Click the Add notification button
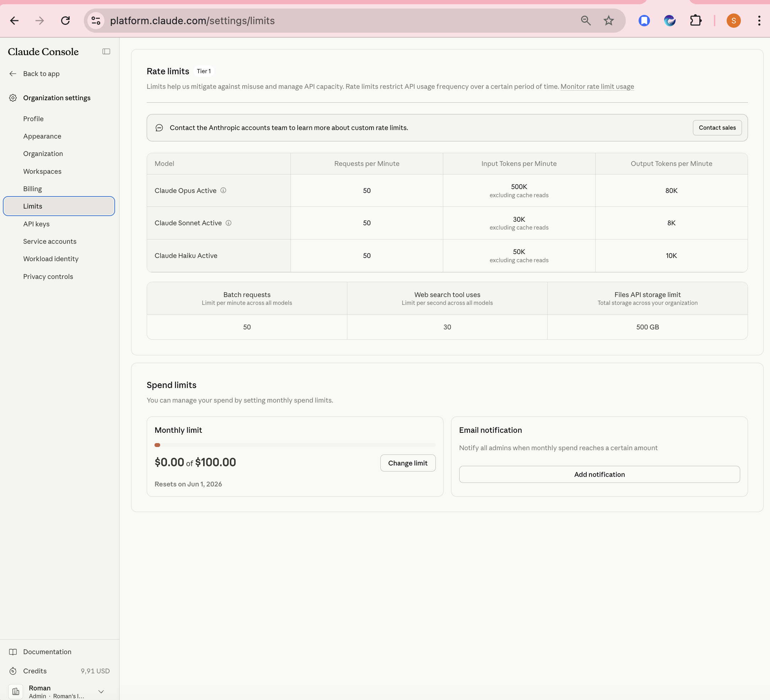Image resolution: width=770 pixels, height=700 pixels. point(599,474)
